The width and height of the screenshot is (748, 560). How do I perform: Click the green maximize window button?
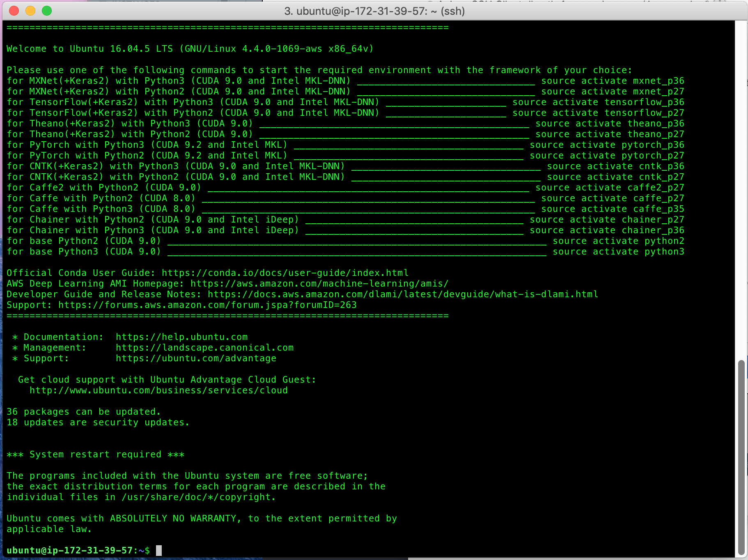coord(47,11)
